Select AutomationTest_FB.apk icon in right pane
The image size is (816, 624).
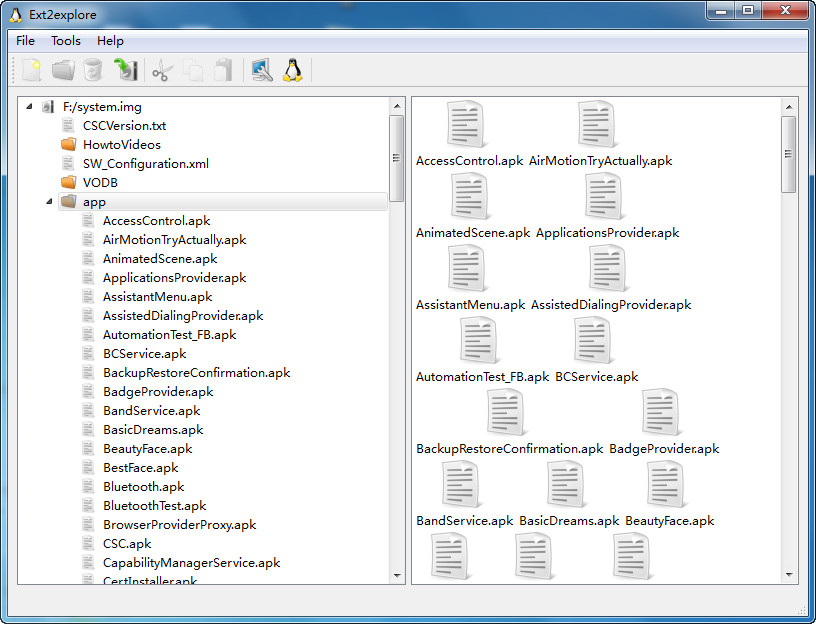click(479, 340)
